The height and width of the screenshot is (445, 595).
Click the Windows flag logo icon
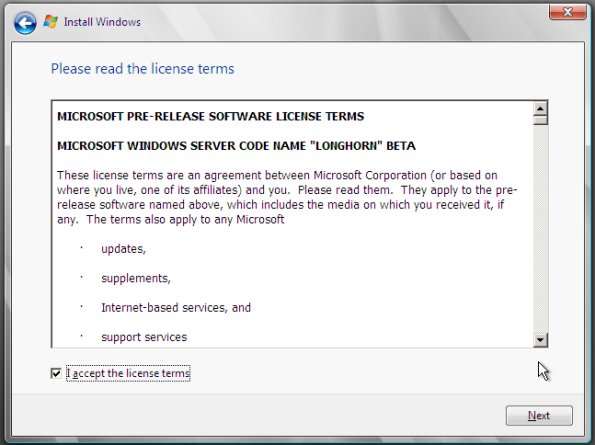click(x=50, y=22)
